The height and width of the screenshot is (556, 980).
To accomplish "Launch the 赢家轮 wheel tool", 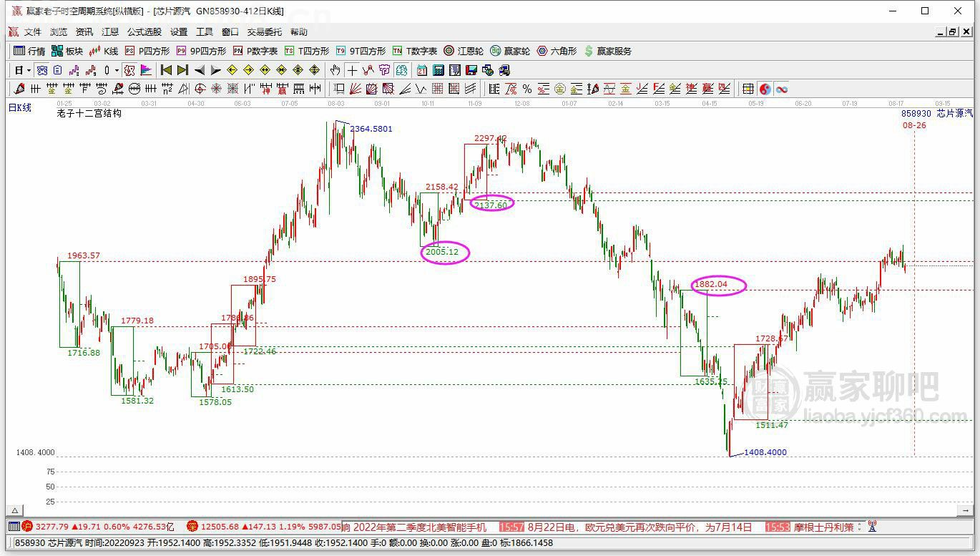I will pos(510,51).
